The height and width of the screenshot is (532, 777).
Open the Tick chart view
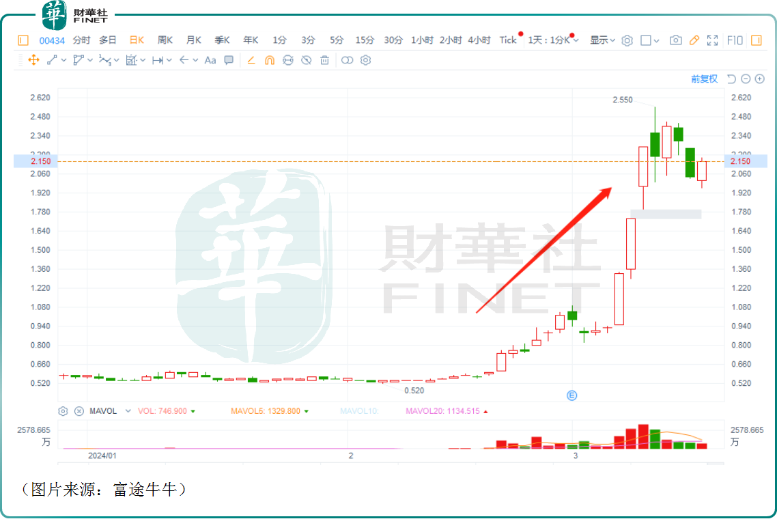coord(508,40)
